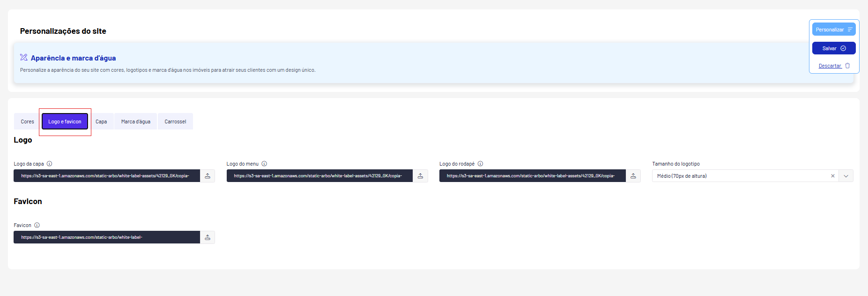Click upload icon next to Favicon field
868x296 pixels.
coord(208,237)
